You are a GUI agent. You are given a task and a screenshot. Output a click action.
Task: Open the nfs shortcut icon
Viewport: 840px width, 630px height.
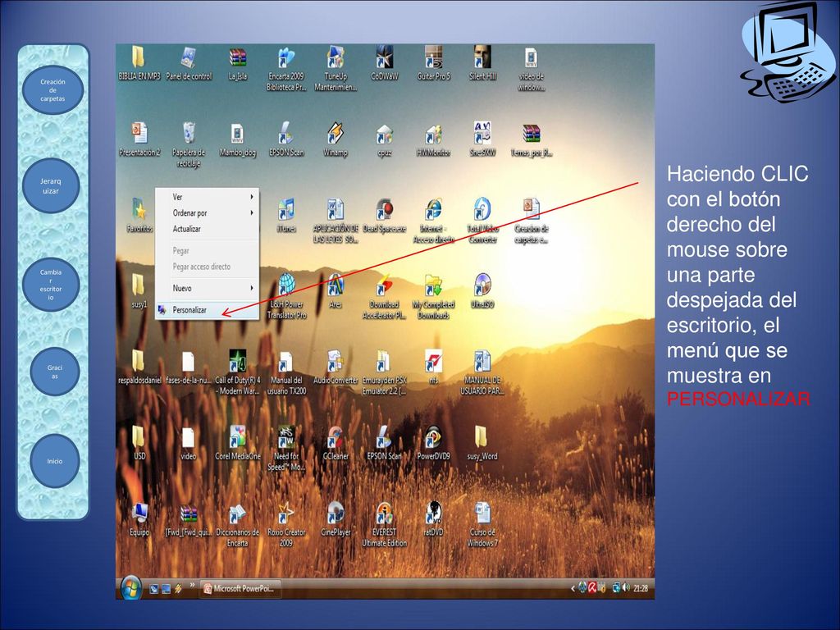click(433, 361)
